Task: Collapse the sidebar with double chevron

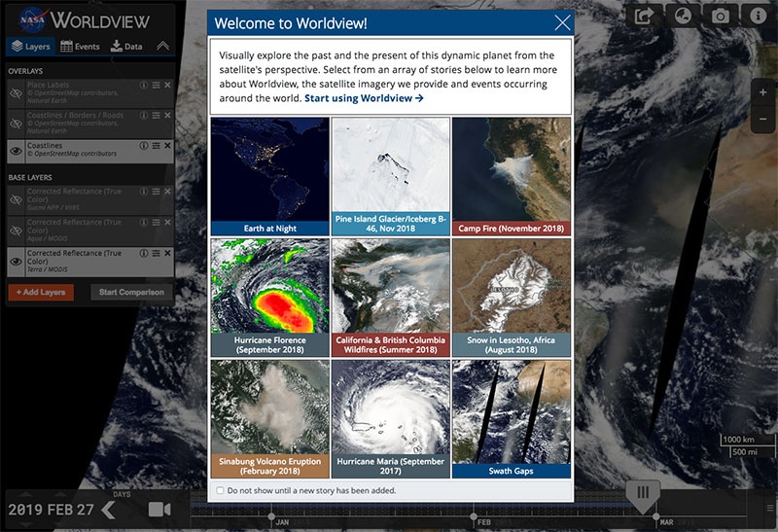Action: pyautogui.click(x=162, y=46)
